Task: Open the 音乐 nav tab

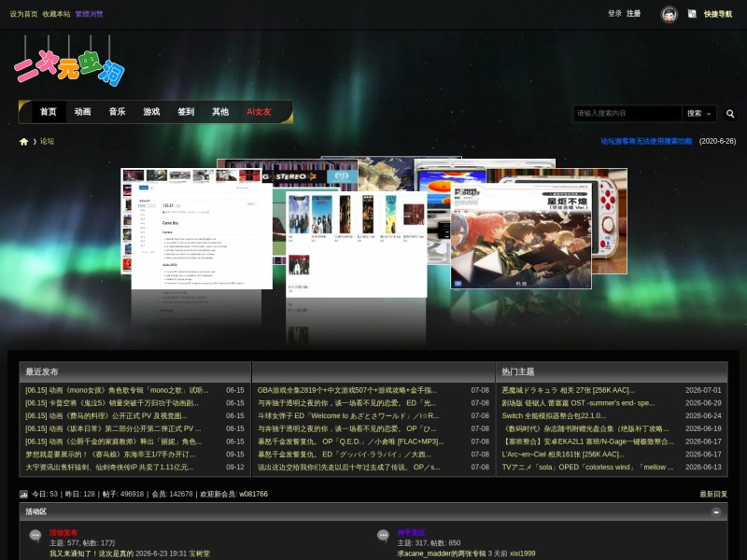Action: click(x=117, y=112)
